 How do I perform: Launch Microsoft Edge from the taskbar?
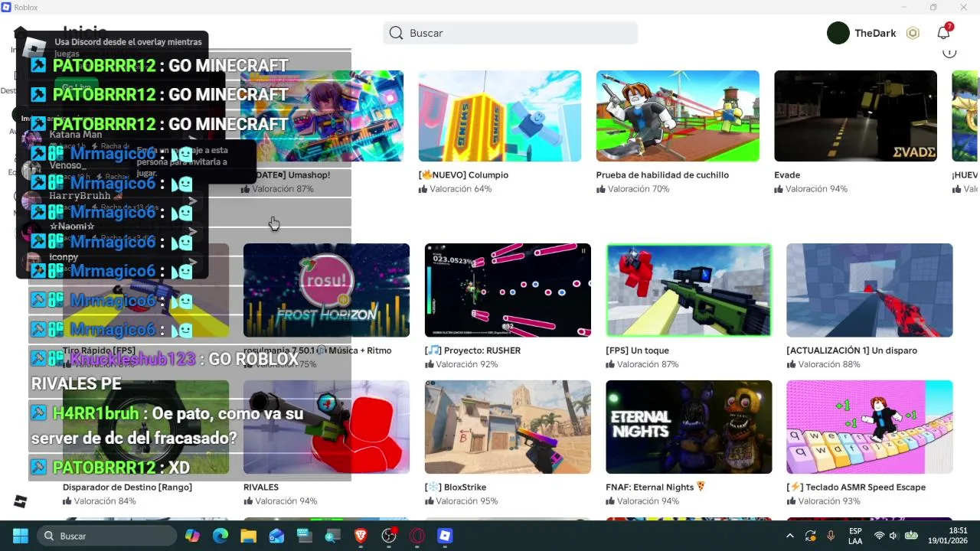pyautogui.click(x=220, y=536)
